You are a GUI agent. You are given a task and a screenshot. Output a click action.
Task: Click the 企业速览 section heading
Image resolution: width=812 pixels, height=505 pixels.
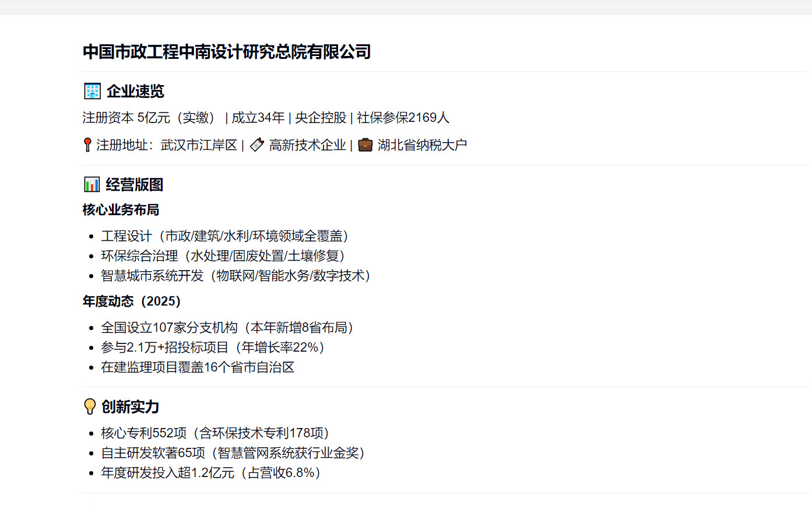click(x=135, y=91)
